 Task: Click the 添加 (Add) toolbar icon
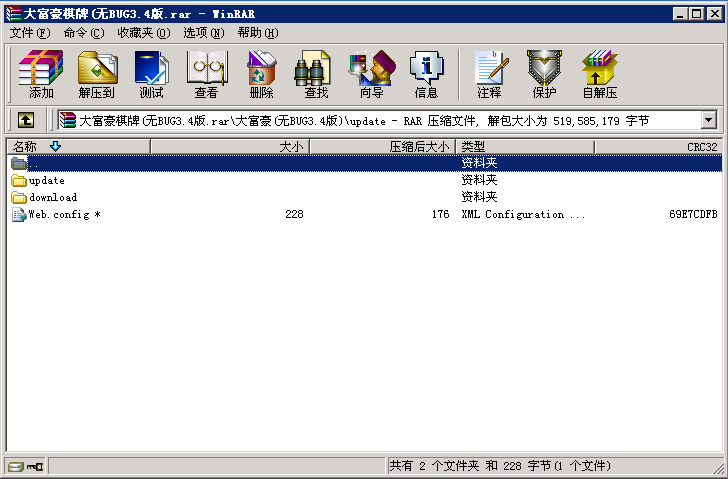click(x=41, y=74)
